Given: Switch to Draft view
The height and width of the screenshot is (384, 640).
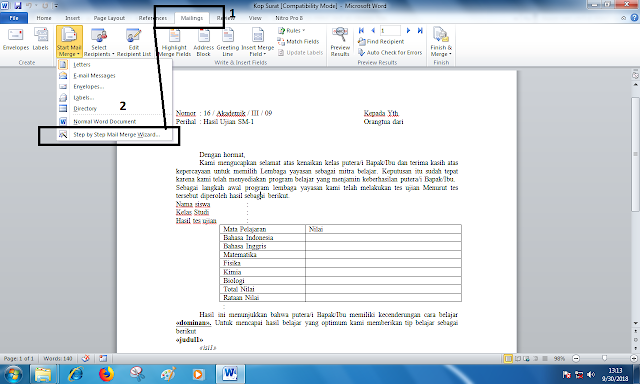Looking at the screenshot, I should 545,358.
